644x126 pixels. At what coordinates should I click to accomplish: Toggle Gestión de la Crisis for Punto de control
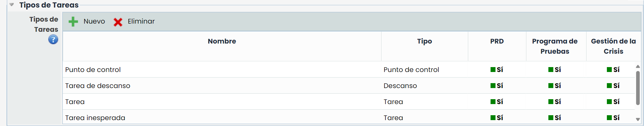click(x=613, y=70)
